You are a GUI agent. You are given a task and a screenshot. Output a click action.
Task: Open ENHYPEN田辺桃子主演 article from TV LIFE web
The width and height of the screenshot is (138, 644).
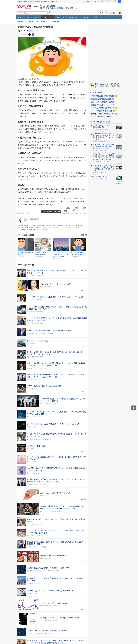point(56,272)
